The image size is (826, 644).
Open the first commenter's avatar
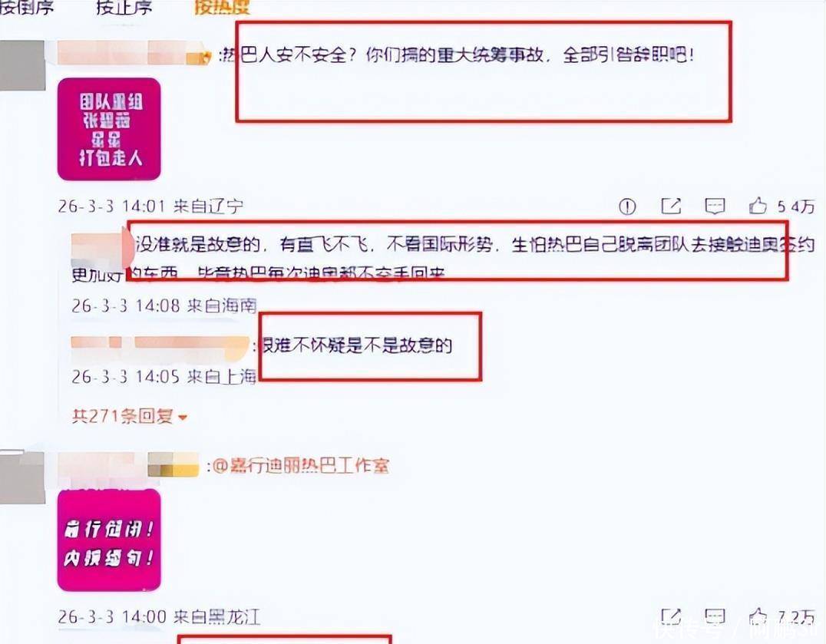22,64
